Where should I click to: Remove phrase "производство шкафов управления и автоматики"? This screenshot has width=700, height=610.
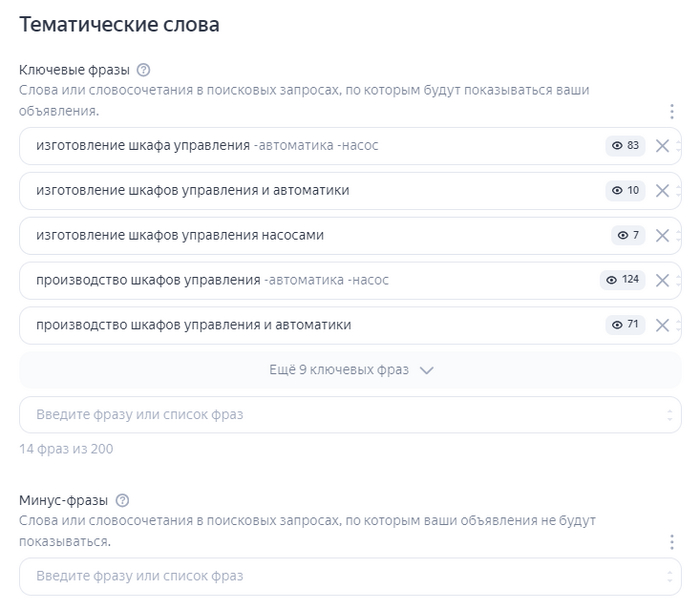coord(662,325)
